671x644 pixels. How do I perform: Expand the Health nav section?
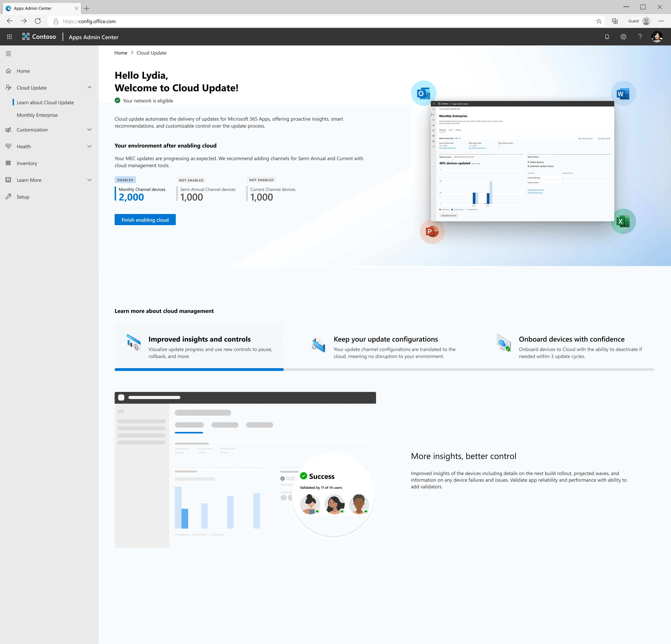(x=89, y=147)
